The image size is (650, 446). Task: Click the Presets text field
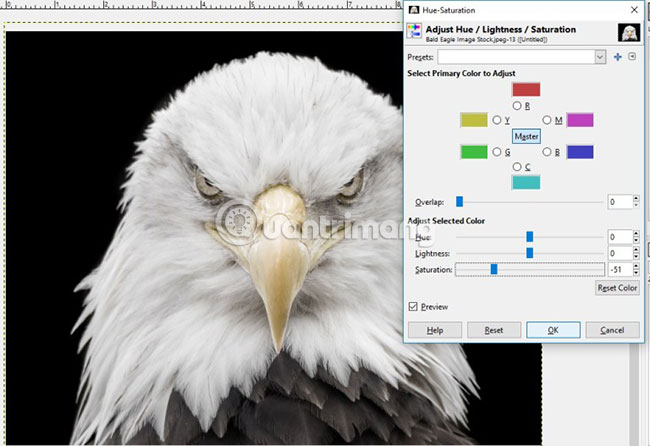[517, 57]
